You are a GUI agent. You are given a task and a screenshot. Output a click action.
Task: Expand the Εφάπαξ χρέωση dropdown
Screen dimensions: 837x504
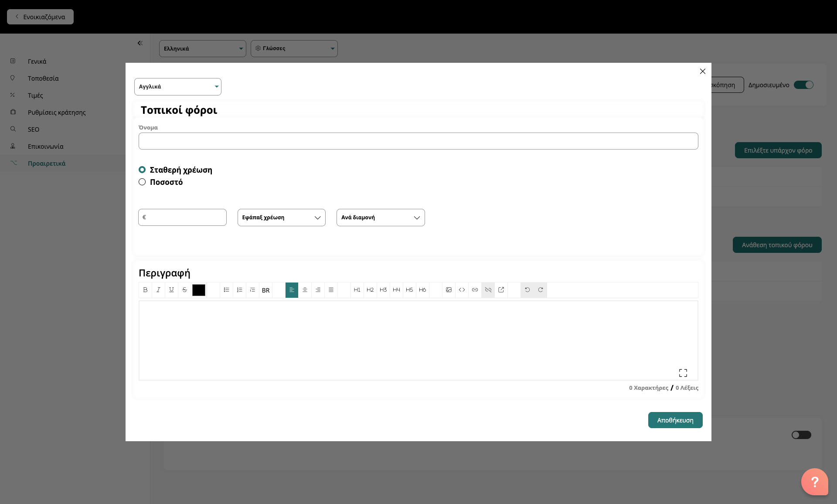click(281, 218)
